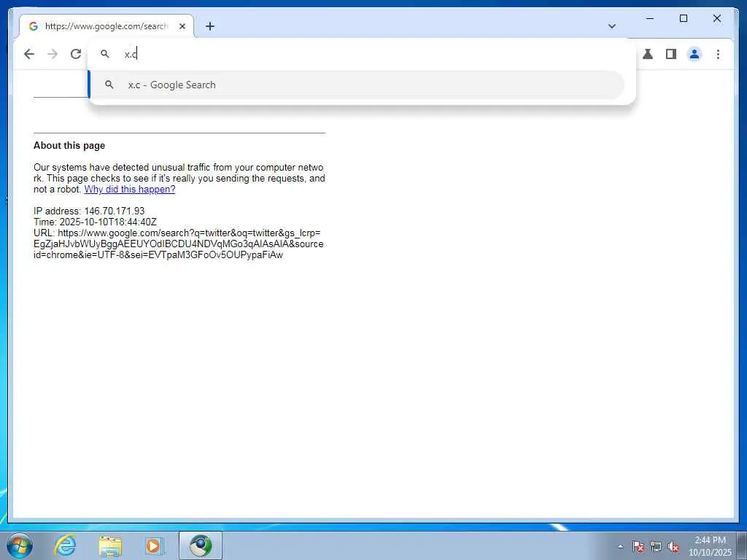The image size is (747, 560).
Task: Open the clock showing 2:44 PM
Action: (710, 546)
